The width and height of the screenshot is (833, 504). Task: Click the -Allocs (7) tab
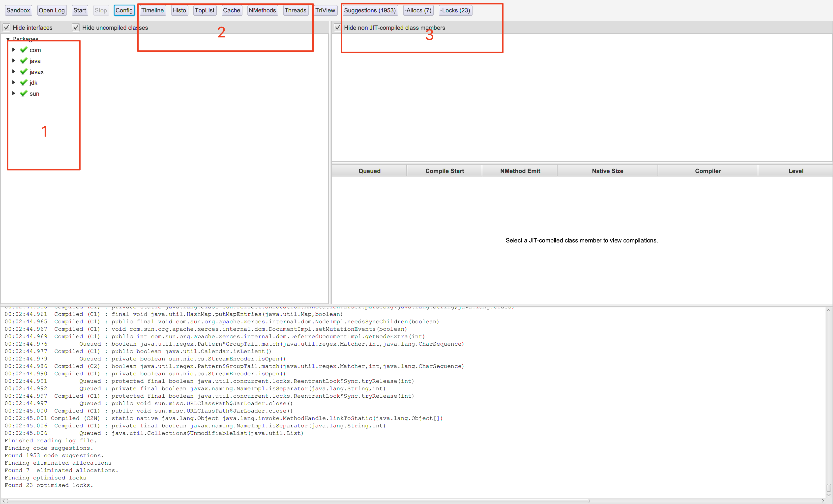(x=416, y=10)
